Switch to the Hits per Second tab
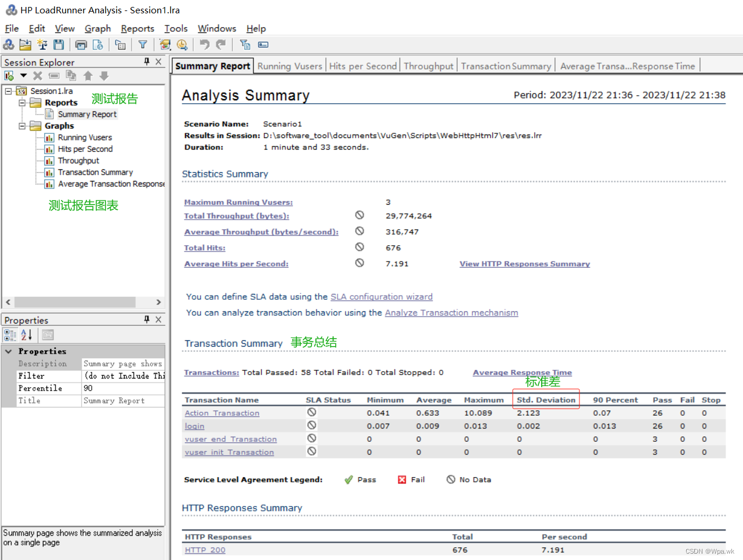Screen dimensions: 743x560 (x=363, y=66)
